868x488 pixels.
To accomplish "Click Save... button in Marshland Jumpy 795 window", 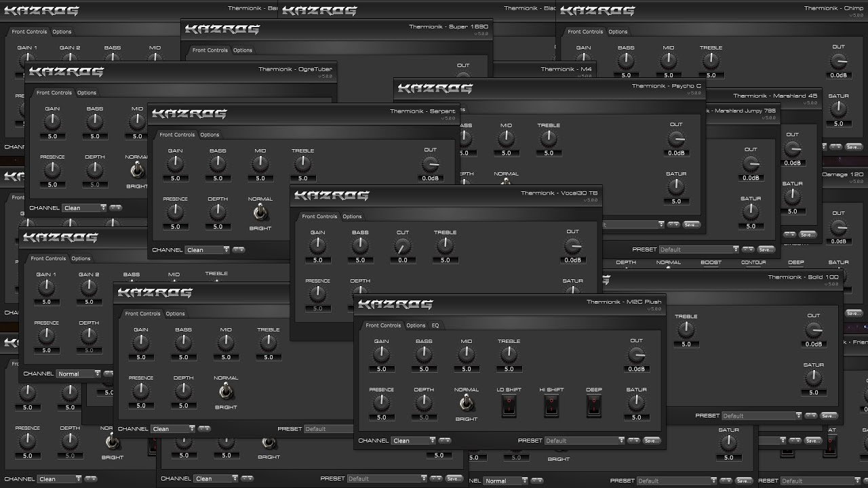I will tap(766, 249).
